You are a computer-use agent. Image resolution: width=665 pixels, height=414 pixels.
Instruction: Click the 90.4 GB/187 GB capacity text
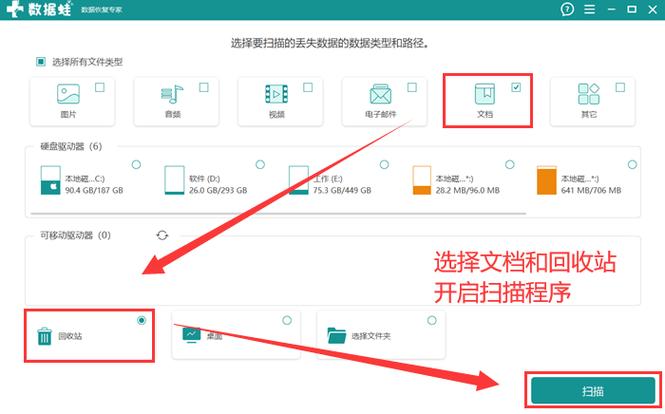(94, 190)
